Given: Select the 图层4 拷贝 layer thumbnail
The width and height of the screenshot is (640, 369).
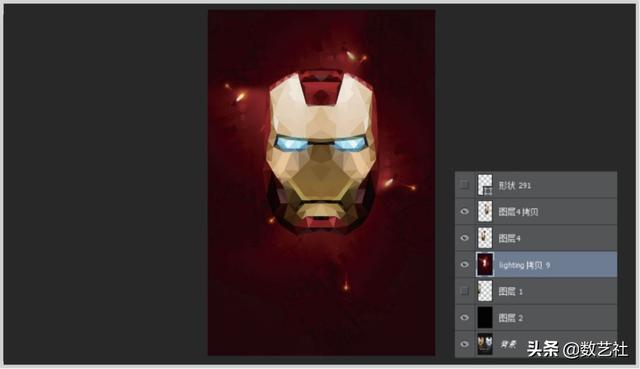Looking at the screenshot, I should (485, 211).
